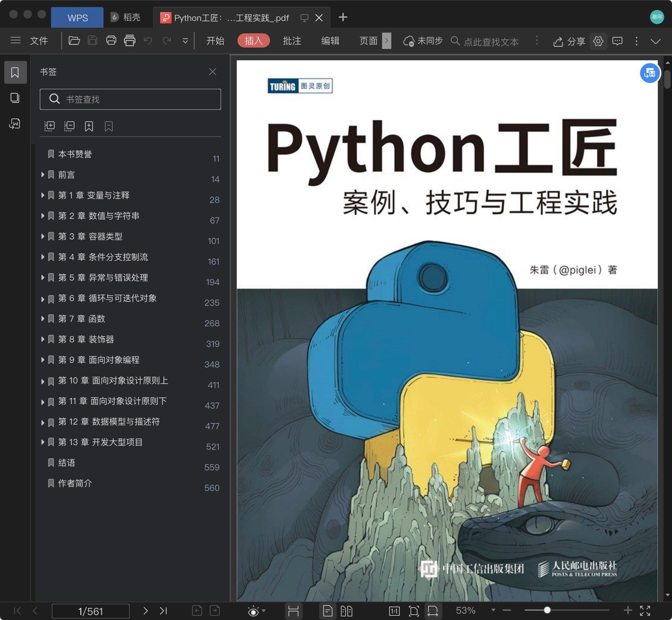Toggle two-page view mode

click(347, 611)
